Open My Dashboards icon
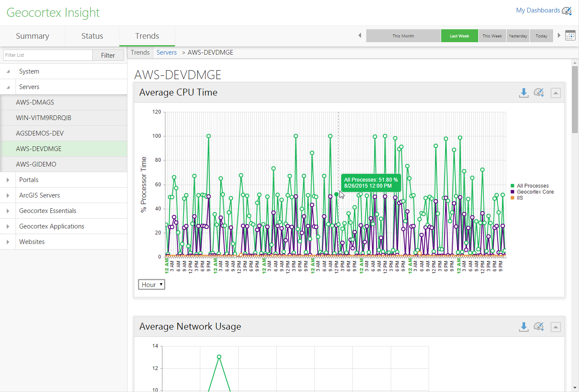The height and width of the screenshot is (392, 579). click(567, 11)
